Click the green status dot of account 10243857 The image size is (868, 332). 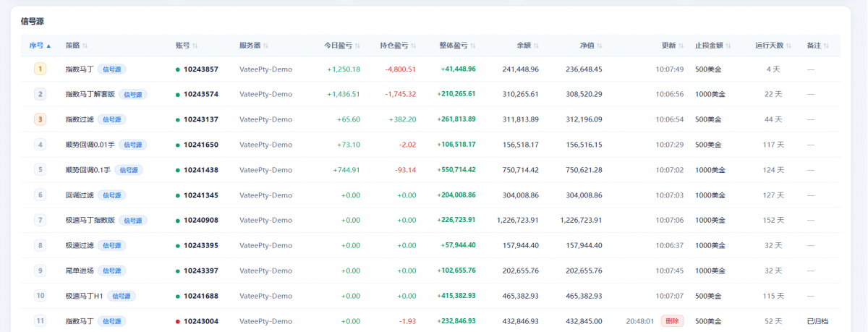click(178, 69)
